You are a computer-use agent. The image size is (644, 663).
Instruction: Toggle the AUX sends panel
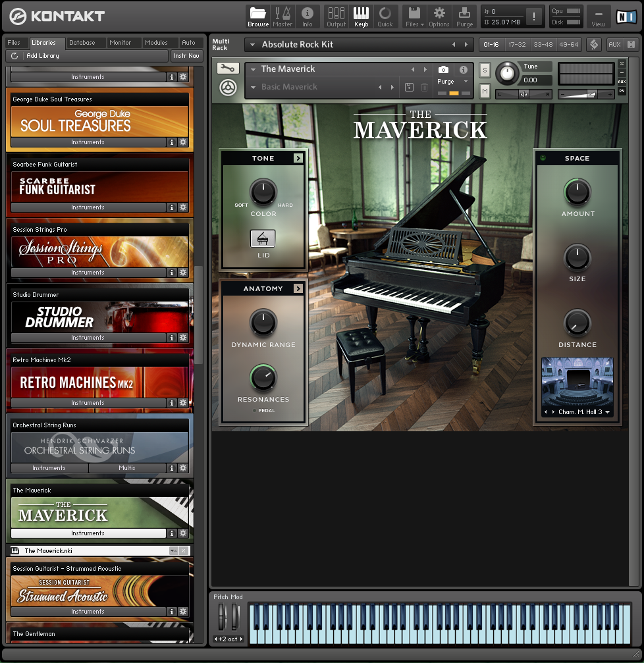coord(614,44)
